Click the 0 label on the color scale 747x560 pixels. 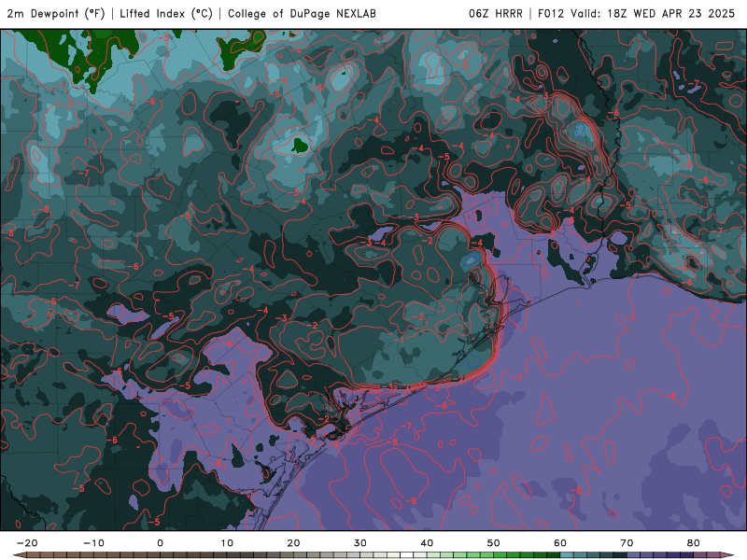coord(160,543)
